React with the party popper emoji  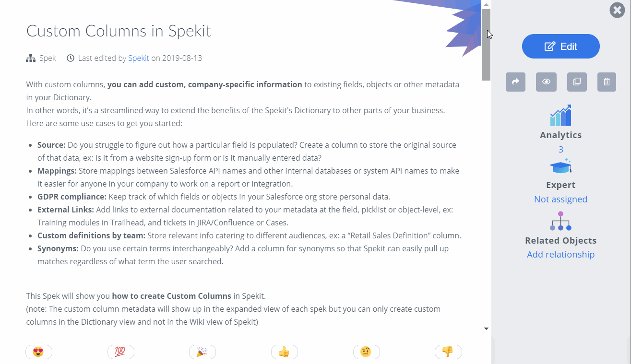(202, 352)
